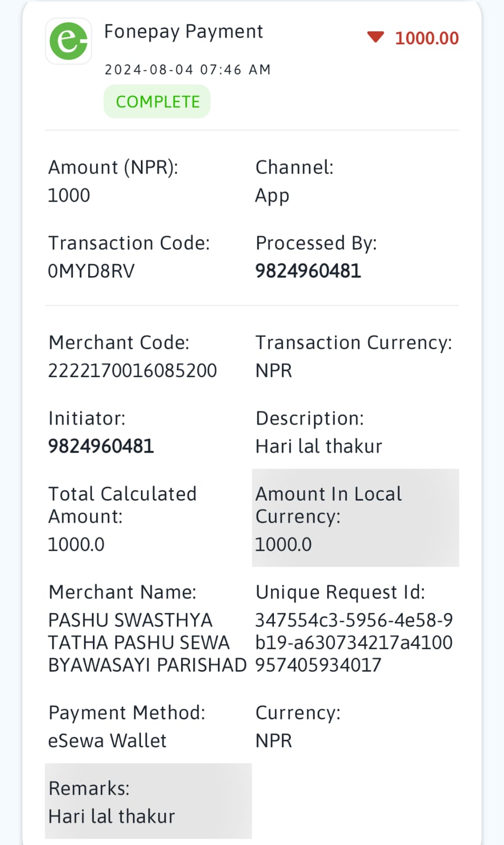Screen dimensions: 504x845
Task: Tap the red 1000.00 amount
Action: click(x=426, y=38)
